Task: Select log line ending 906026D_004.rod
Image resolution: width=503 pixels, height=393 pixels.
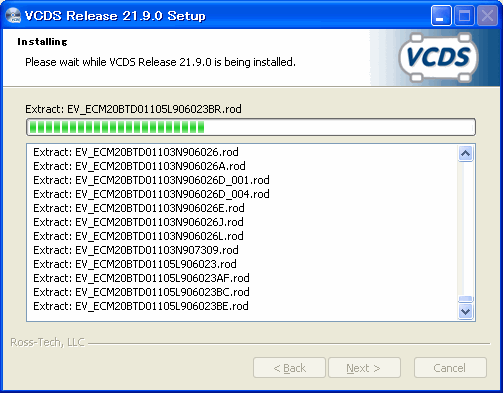Action: (151, 194)
